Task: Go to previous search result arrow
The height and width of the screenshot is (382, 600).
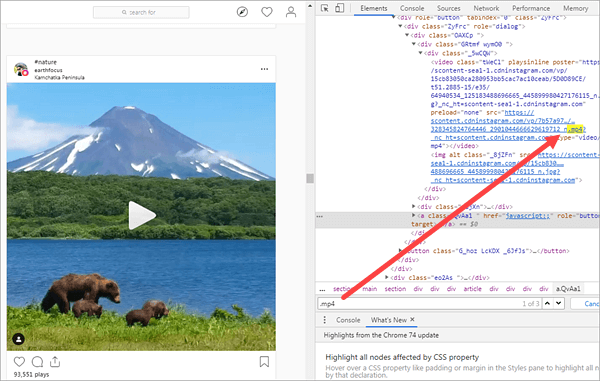Action: click(x=548, y=304)
